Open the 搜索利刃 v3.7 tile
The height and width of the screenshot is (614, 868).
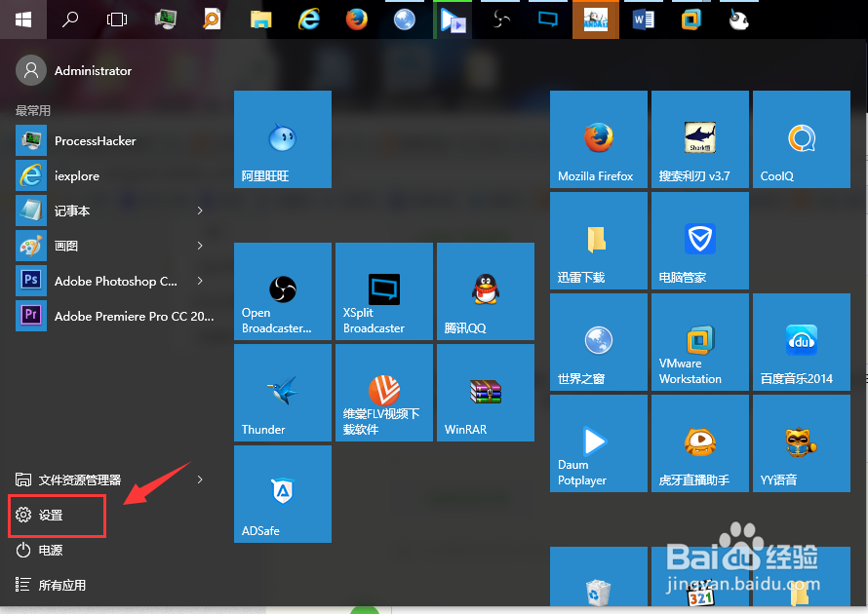[699, 139]
